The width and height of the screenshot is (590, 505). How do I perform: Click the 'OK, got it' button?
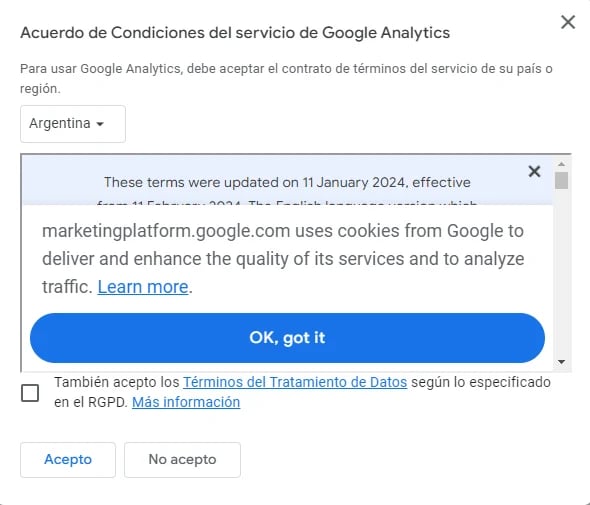(287, 338)
